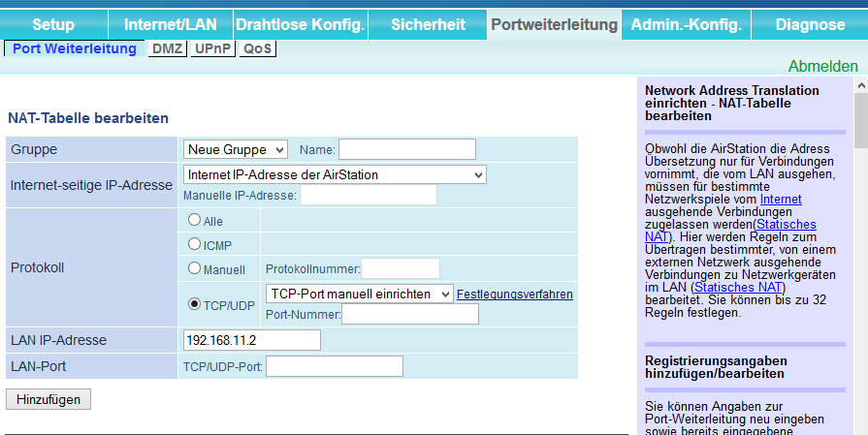
Task: Open the QoS sub-tab
Action: (258, 48)
